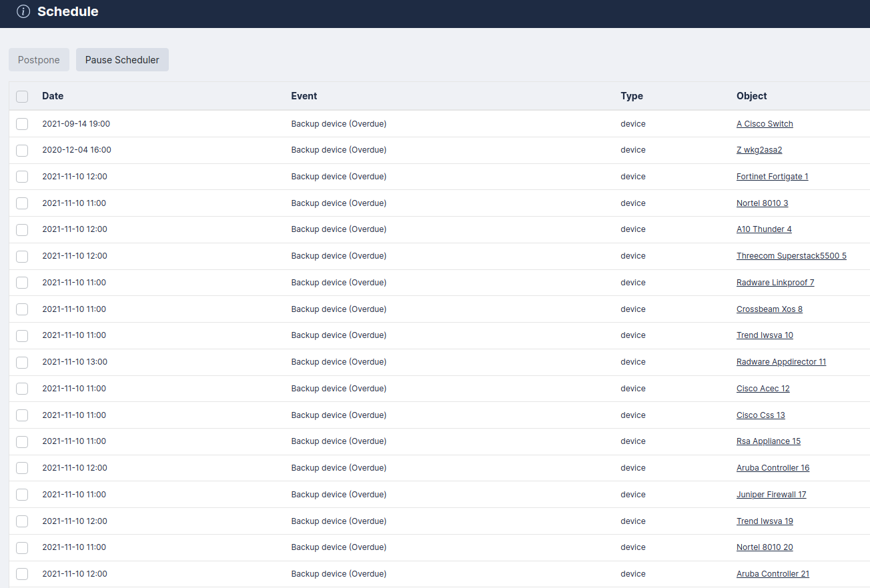This screenshot has height=588, width=870.
Task: Click the Pause Scheduler button
Action: pos(122,60)
